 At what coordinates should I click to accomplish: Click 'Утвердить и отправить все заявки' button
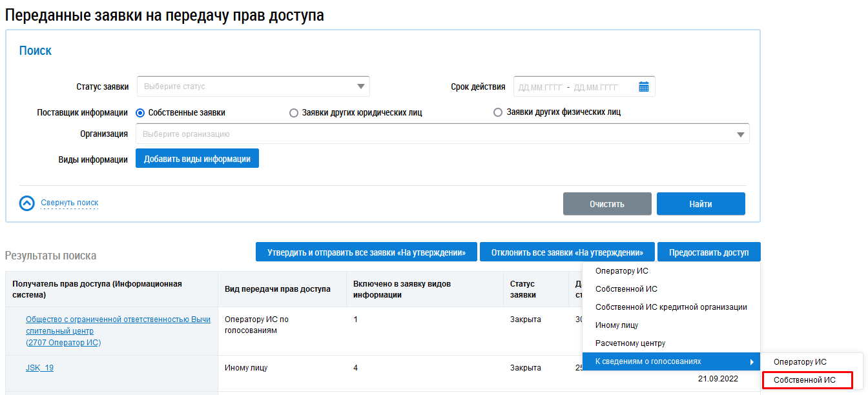(366, 252)
